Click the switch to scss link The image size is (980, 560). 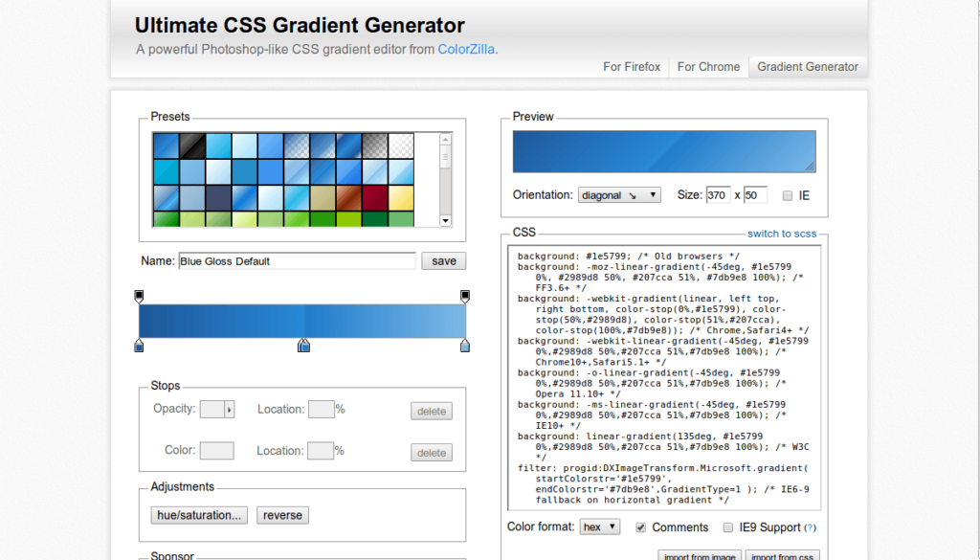782,234
